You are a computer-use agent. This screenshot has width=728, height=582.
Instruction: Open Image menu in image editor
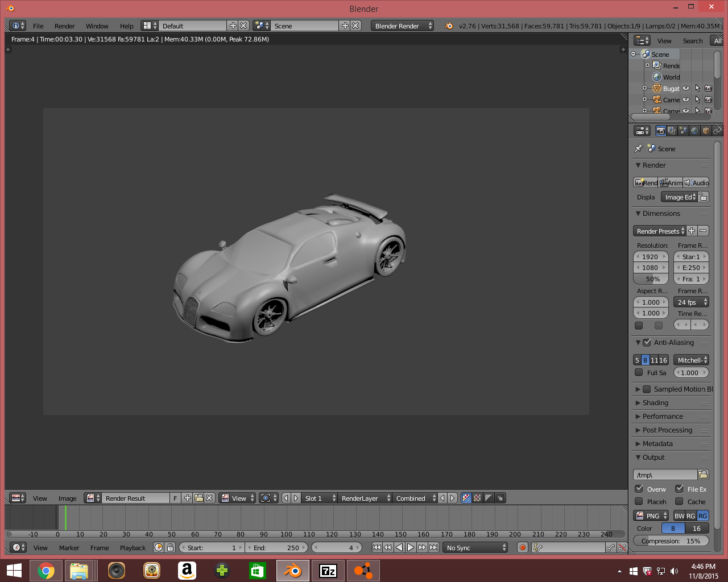(x=67, y=498)
